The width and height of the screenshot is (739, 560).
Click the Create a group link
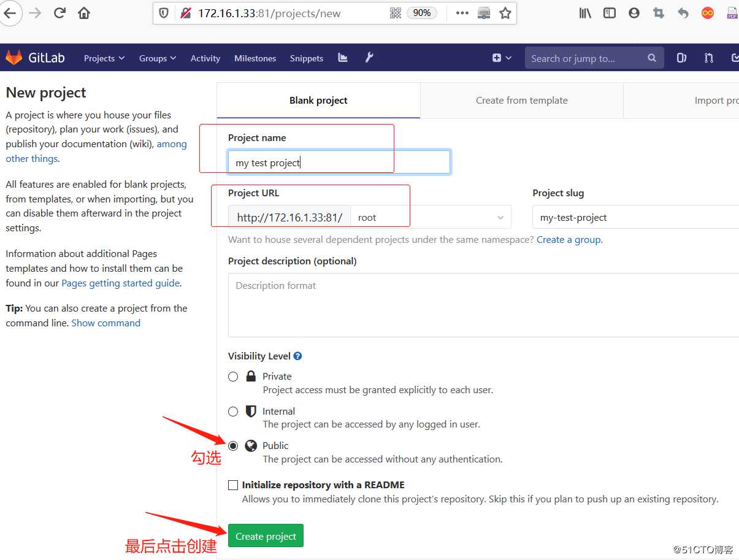tap(569, 239)
